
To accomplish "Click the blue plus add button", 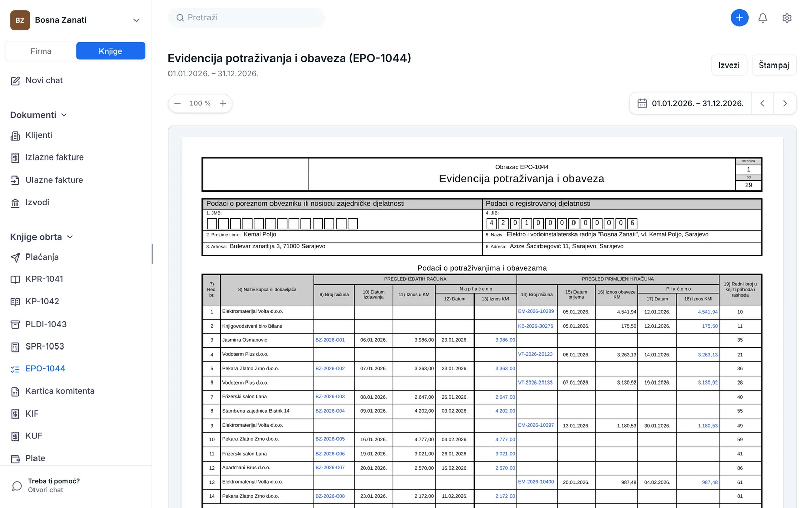I will 739,18.
